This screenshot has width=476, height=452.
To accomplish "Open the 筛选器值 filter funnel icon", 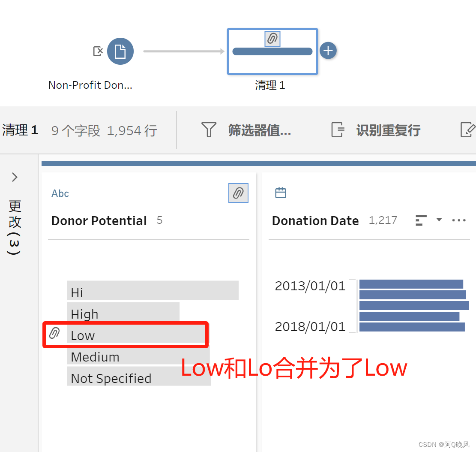I will (x=209, y=130).
